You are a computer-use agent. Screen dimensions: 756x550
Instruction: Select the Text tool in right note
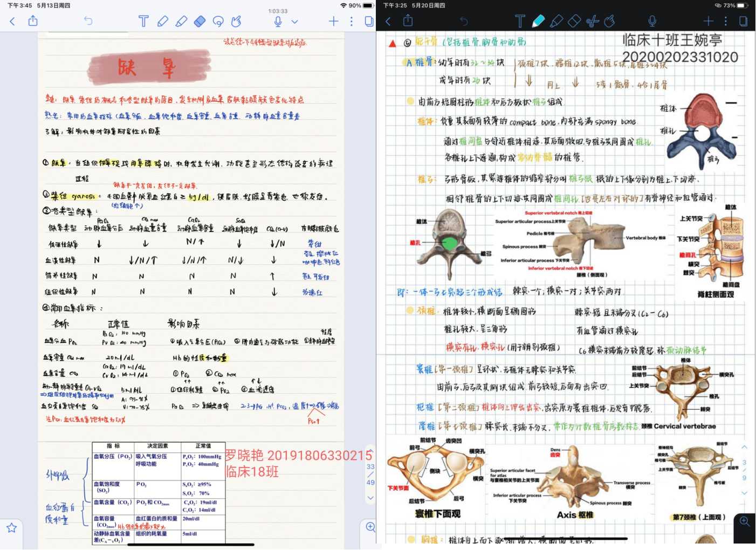click(520, 21)
